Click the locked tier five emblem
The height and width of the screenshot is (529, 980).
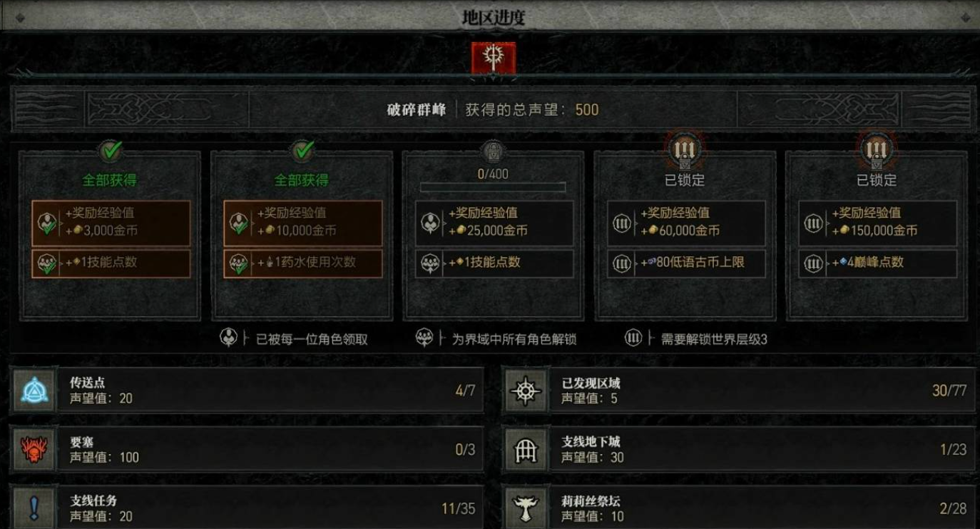(x=877, y=150)
